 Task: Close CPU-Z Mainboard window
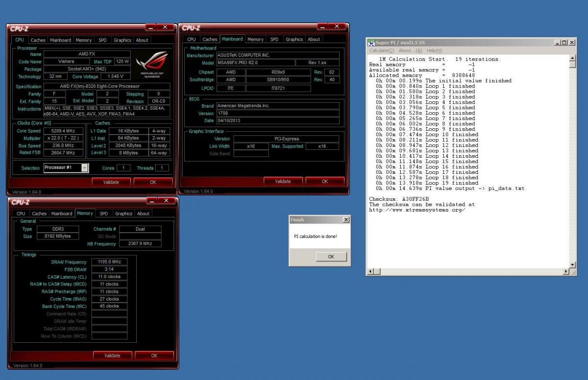coord(337,26)
